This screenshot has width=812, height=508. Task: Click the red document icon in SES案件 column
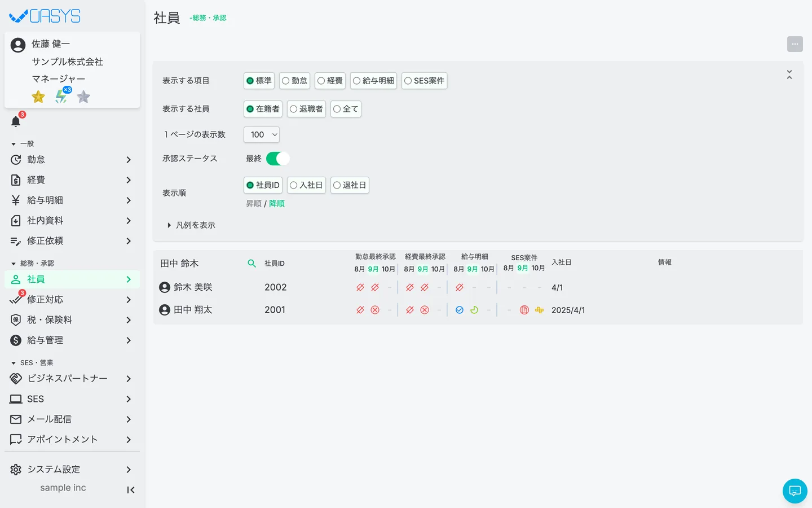pos(524,310)
